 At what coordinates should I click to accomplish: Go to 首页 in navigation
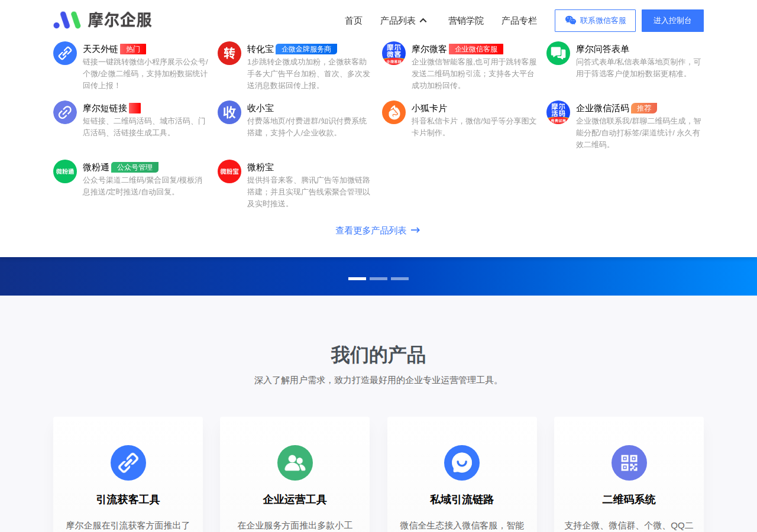(x=354, y=21)
